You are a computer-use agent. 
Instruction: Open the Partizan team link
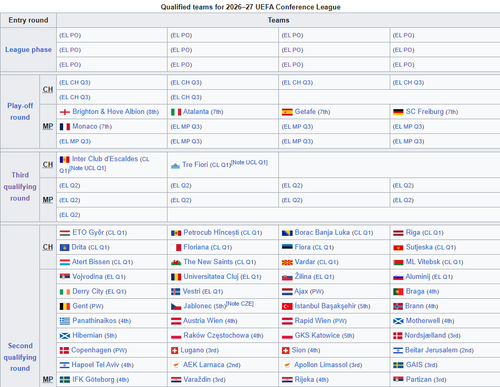(x=419, y=379)
